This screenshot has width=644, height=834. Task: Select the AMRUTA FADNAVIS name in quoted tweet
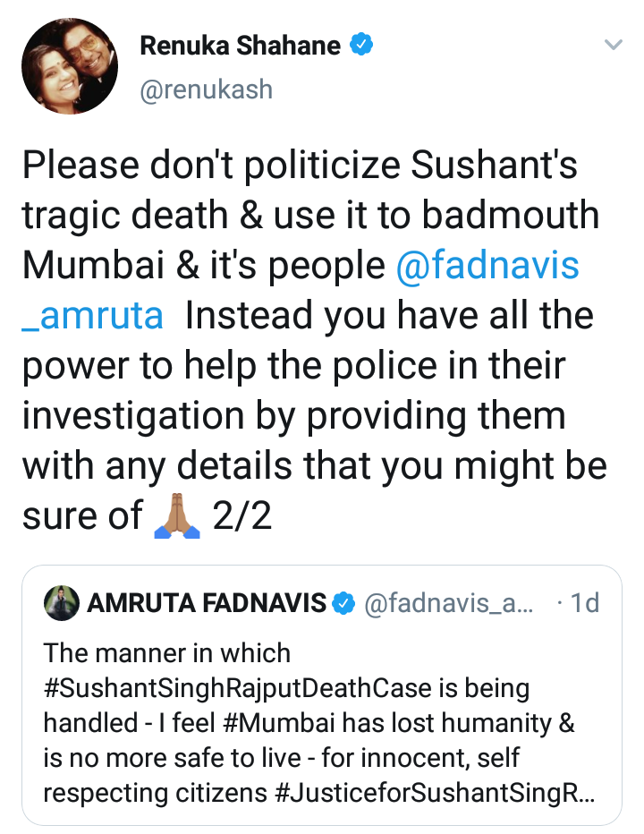(207, 604)
